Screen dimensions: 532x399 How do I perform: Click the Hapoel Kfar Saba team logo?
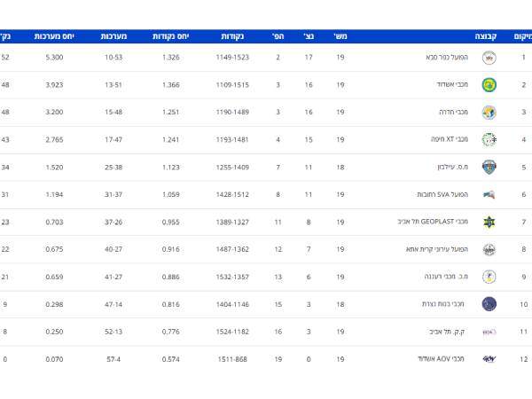pos(489,58)
